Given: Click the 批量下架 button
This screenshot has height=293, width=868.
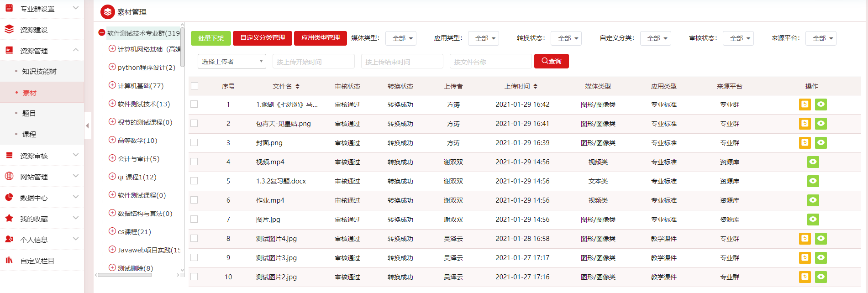Looking at the screenshot, I should click(211, 38).
